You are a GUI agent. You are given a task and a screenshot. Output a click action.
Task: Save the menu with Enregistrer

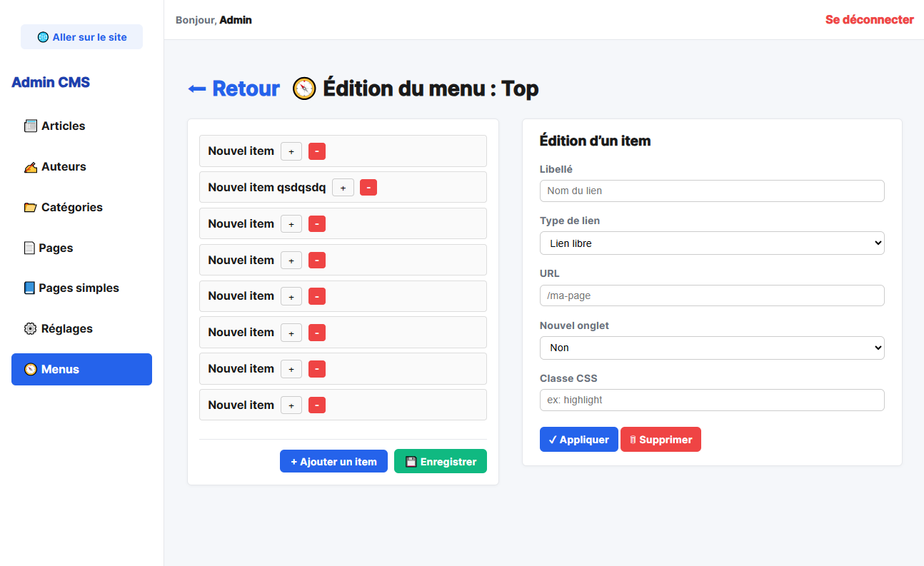point(440,462)
